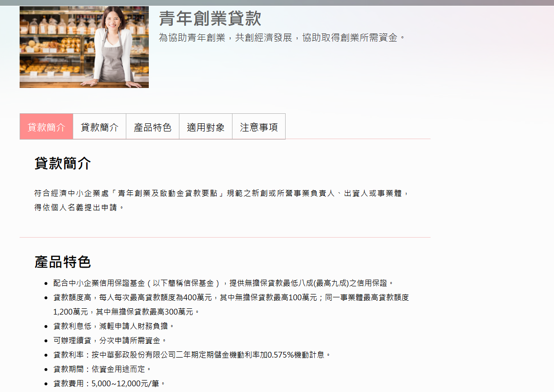Click the bullet 可辦理續貸，分次申請所需資金

click(x=110, y=340)
